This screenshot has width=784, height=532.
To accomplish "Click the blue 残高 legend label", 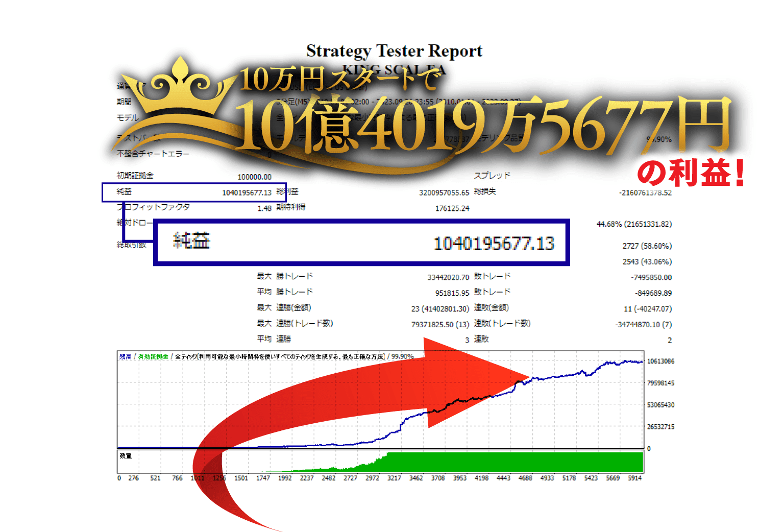I will [125, 357].
